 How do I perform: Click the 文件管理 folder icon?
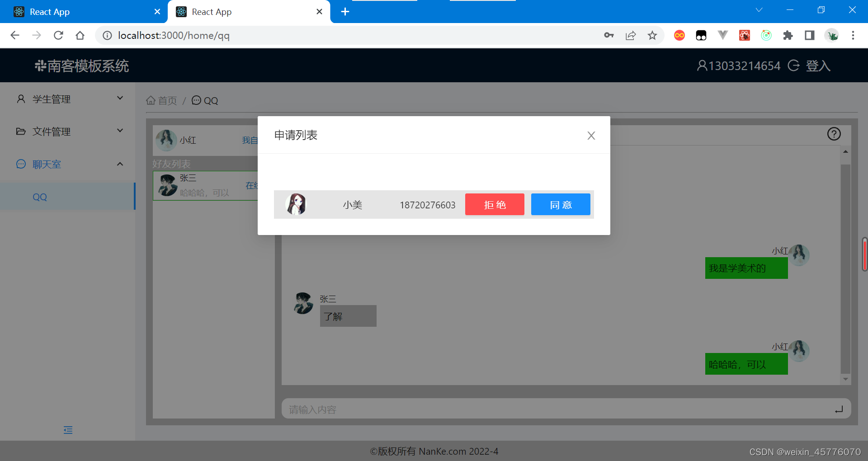[21, 131]
